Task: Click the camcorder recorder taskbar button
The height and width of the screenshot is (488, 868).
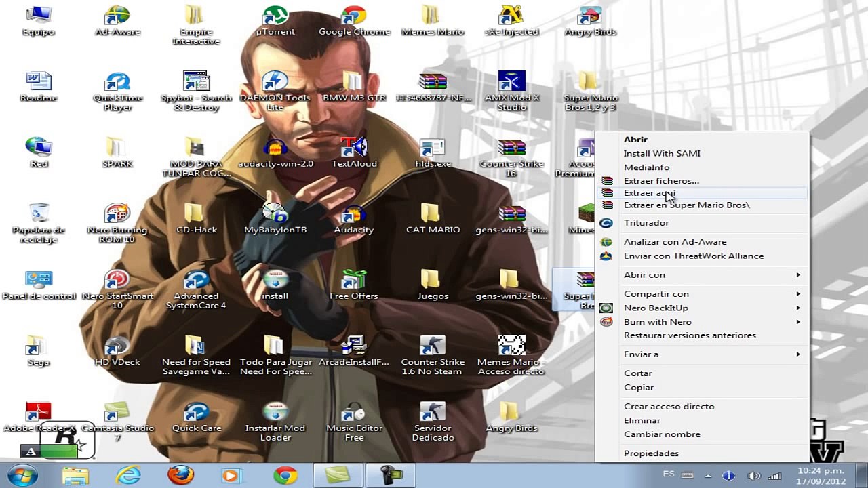Action: click(391, 475)
